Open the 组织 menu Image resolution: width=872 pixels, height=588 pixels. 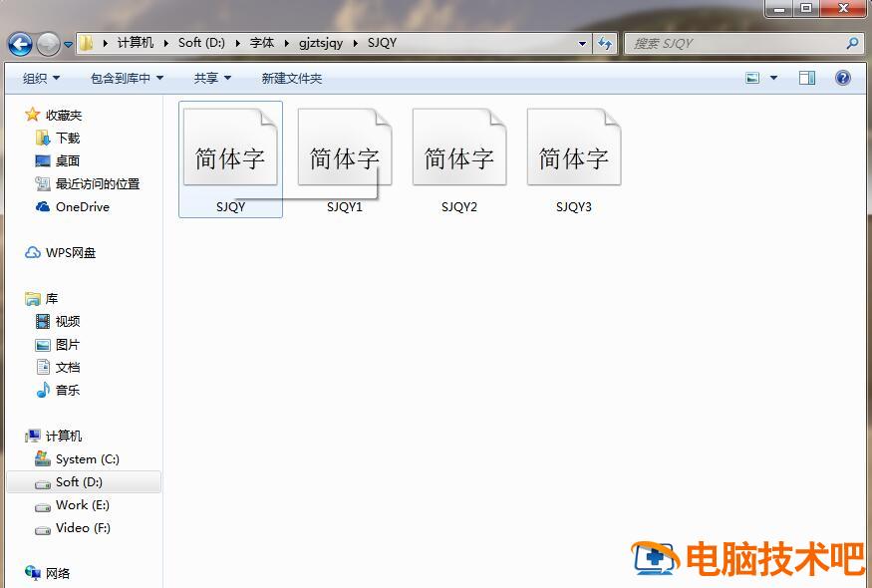[x=41, y=79]
